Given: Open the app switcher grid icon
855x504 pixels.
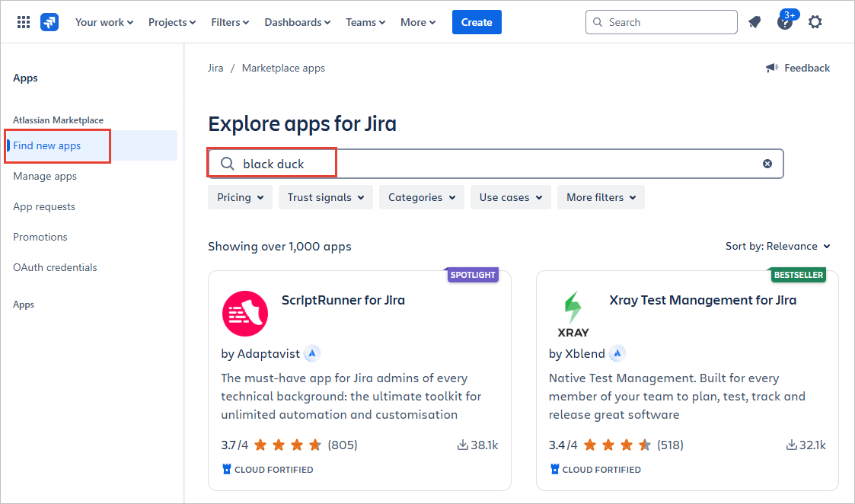Looking at the screenshot, I should [x=24, y=22].
